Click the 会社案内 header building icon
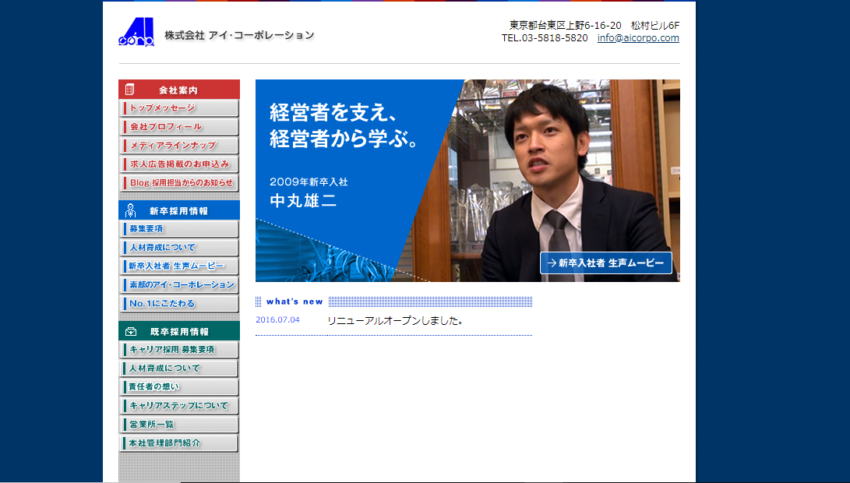This screenshot has height=483, width=850. [129, 89]
